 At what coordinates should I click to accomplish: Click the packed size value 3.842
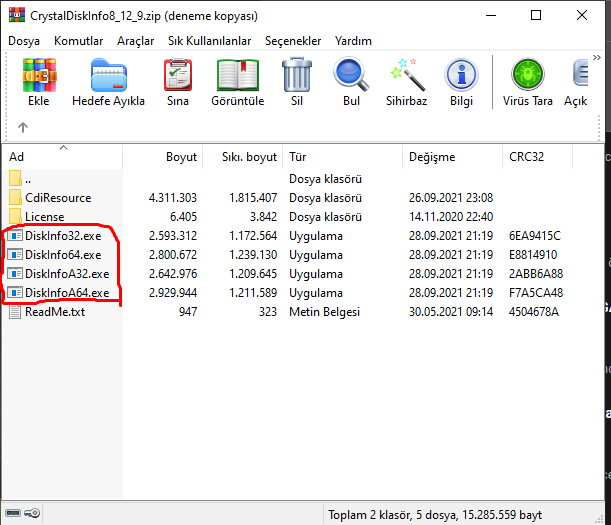coord(263,217)
